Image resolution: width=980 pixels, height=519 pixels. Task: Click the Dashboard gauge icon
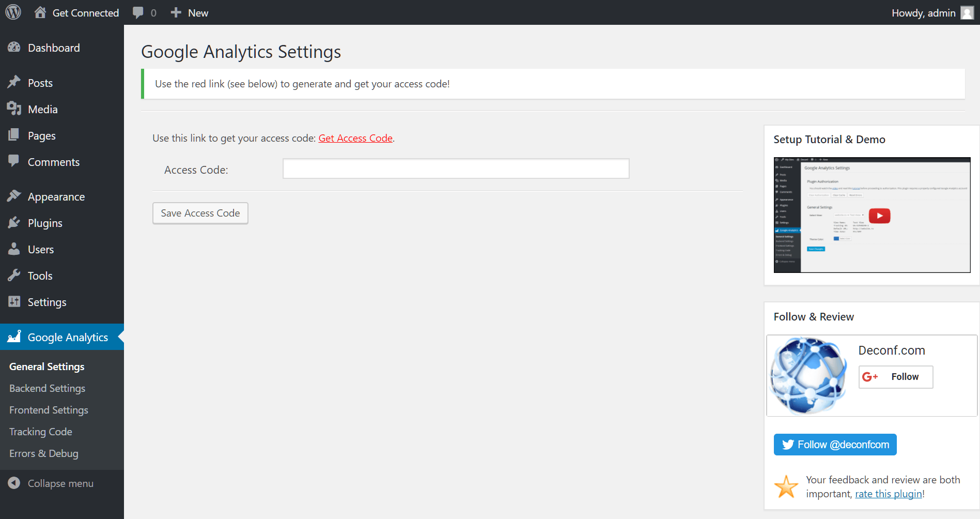(14, 48)
